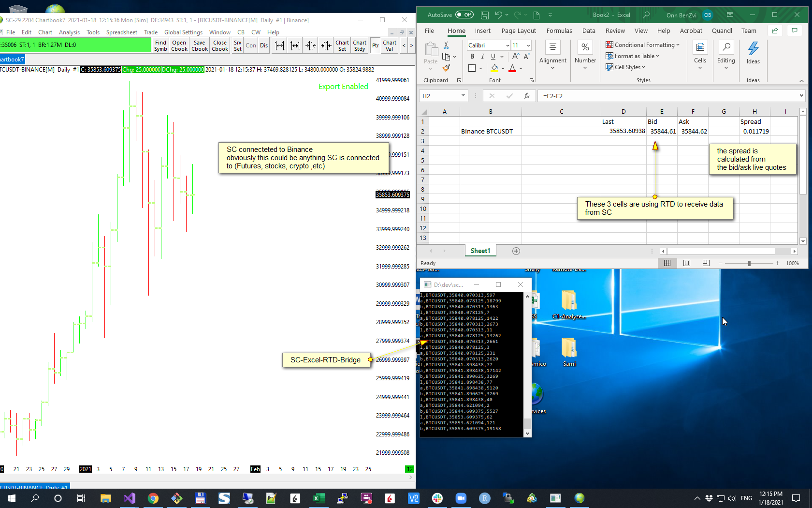Open the Name Box dropdown arrow

(x=463, y=96)
